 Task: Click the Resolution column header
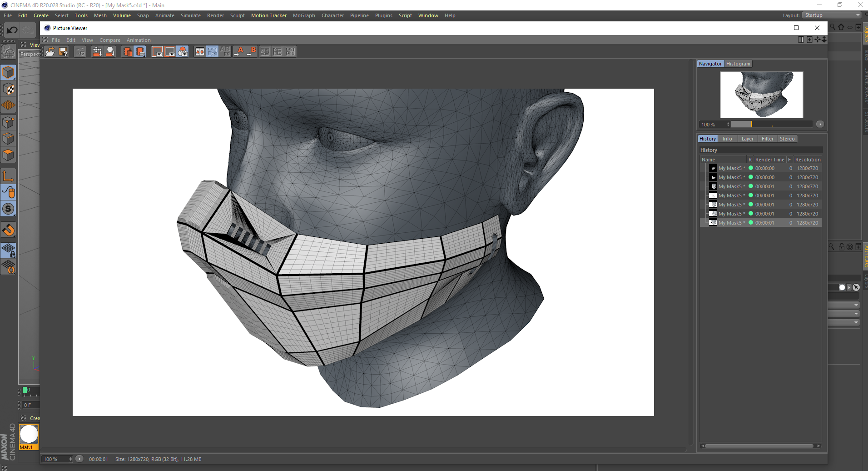click(808, 160)
